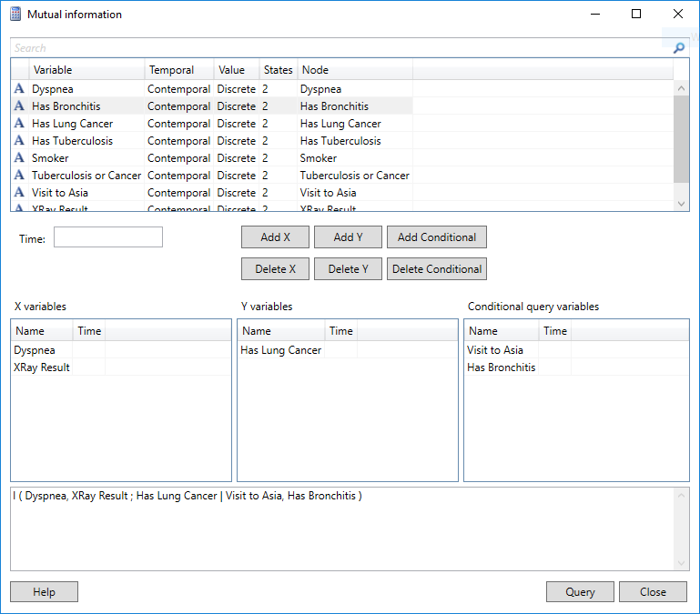Click the query text box scroll down arrow
This screenshot has height=614, width=700.
681,563
